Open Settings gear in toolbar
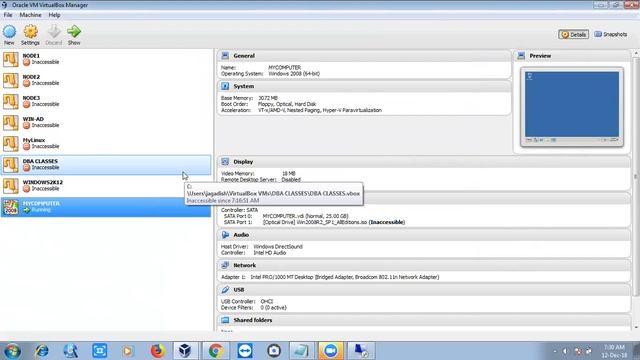Screen dimensions: 640x360 tap(30, 32)
